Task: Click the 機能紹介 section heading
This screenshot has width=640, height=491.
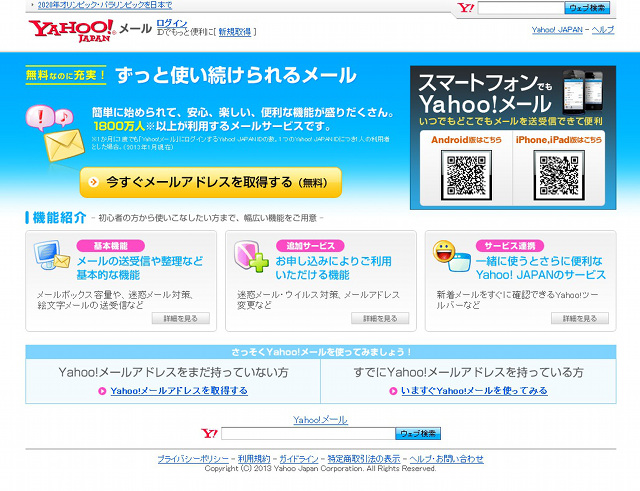Action: [59, 218]
